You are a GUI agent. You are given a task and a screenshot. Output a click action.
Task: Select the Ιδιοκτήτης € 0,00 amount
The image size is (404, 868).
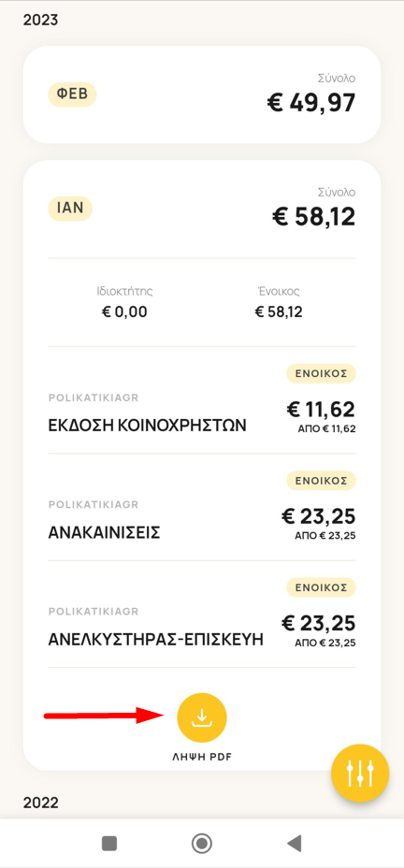[124, 312]
